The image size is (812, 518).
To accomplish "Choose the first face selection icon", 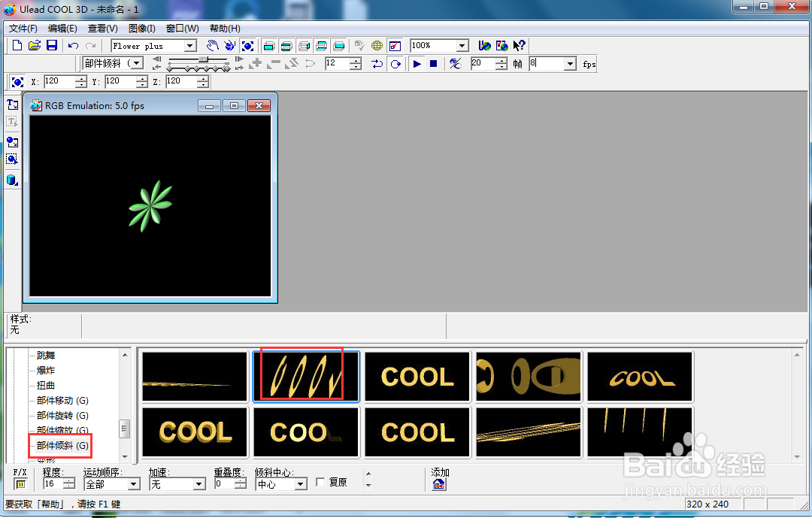I will tap(268, 46).
